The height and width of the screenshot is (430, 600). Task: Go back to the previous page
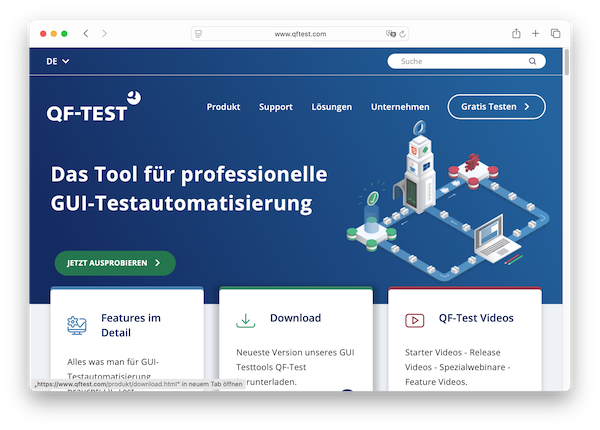(86, 34)
